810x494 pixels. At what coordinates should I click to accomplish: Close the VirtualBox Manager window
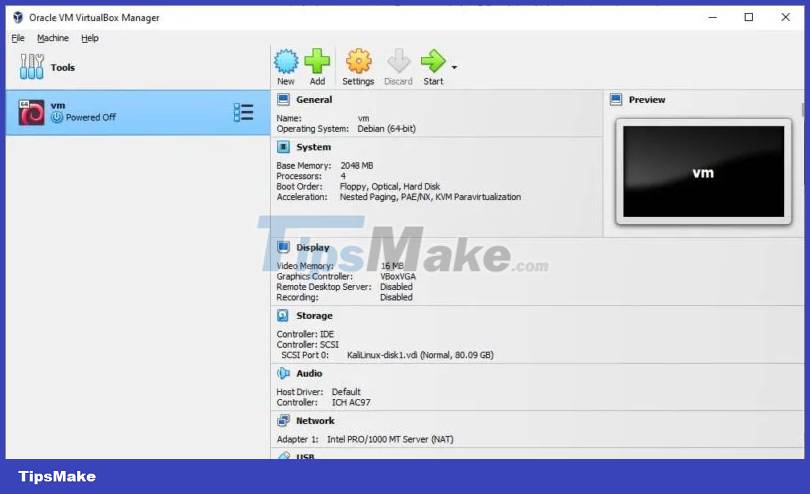point(785,17)
